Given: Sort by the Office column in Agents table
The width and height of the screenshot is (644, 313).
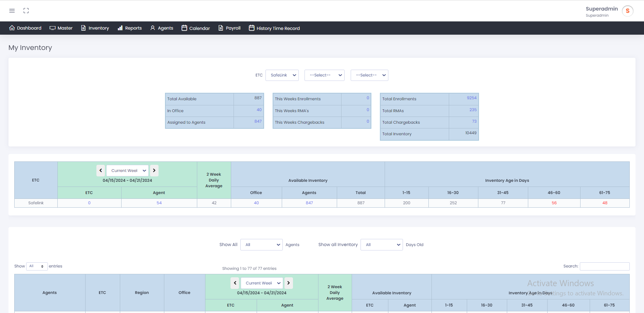Looking at the screenshot, I should (184, 293).
